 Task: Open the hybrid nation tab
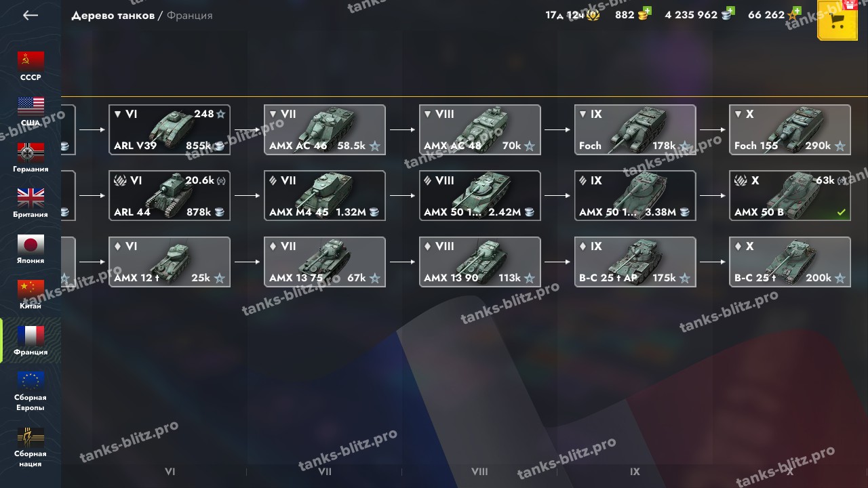[x=31, y=447]
